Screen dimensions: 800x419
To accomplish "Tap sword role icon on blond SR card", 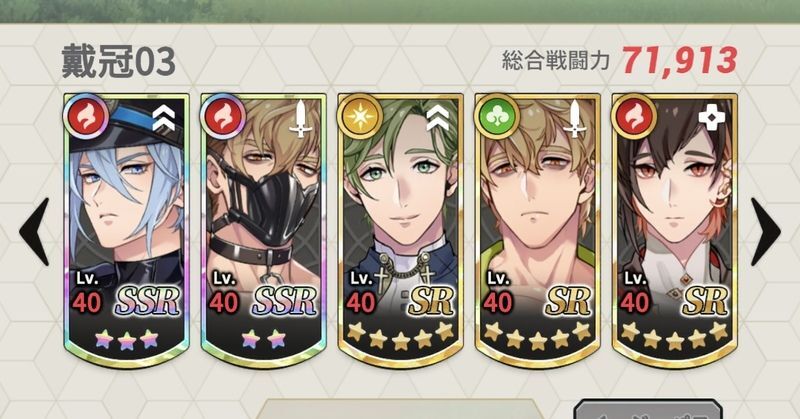I will pyautogui.click(x=575, y=118).
